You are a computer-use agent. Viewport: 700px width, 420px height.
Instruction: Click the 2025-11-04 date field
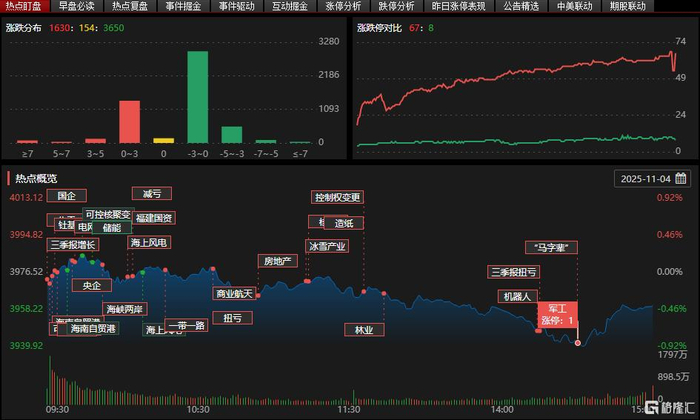[652, 179]
